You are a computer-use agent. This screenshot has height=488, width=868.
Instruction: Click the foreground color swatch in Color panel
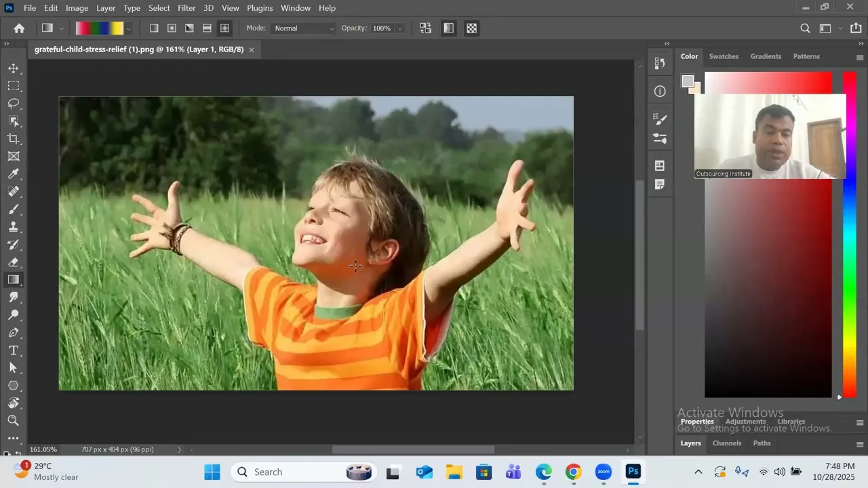click(688, 81)
